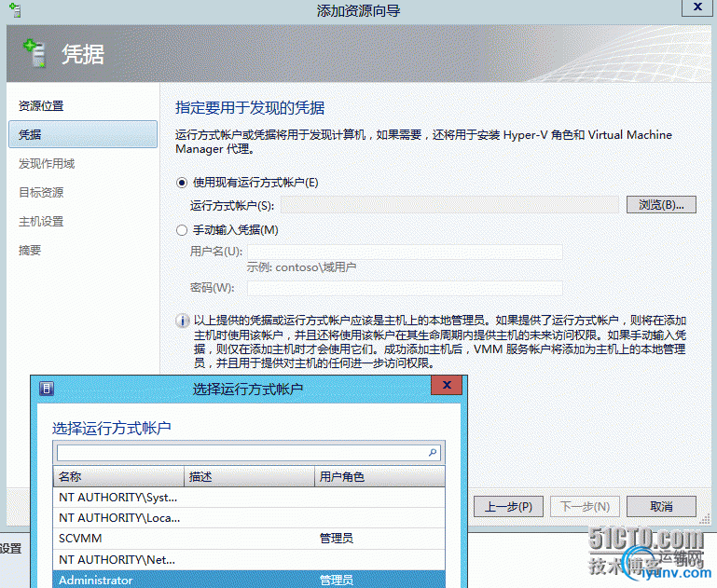This screenshot has height=588, width=717.
Task: Open the 摘要 wizard step
Action: 30,251
